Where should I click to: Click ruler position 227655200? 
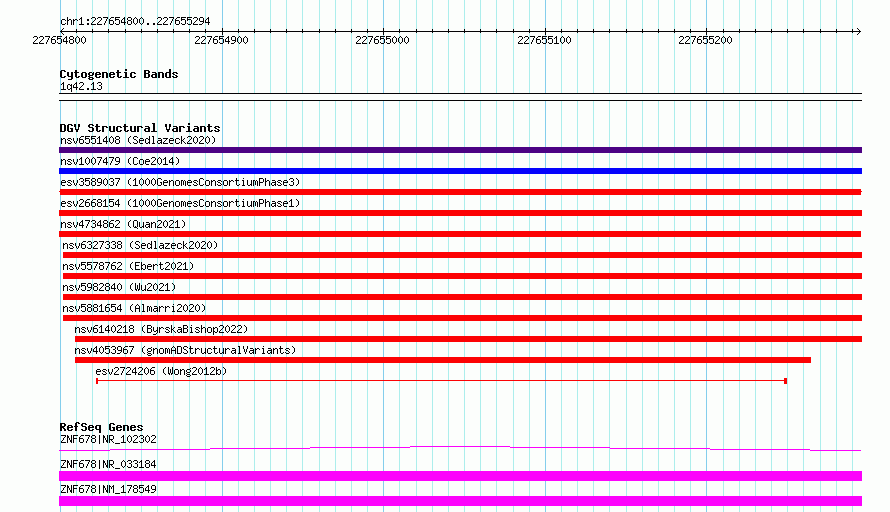point(706,40)
